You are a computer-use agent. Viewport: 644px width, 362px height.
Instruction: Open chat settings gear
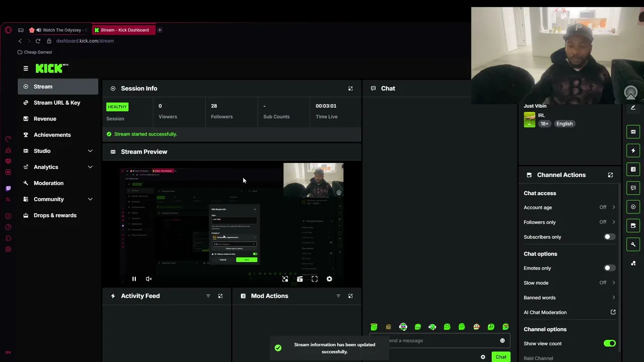click(x=483, y=357)
